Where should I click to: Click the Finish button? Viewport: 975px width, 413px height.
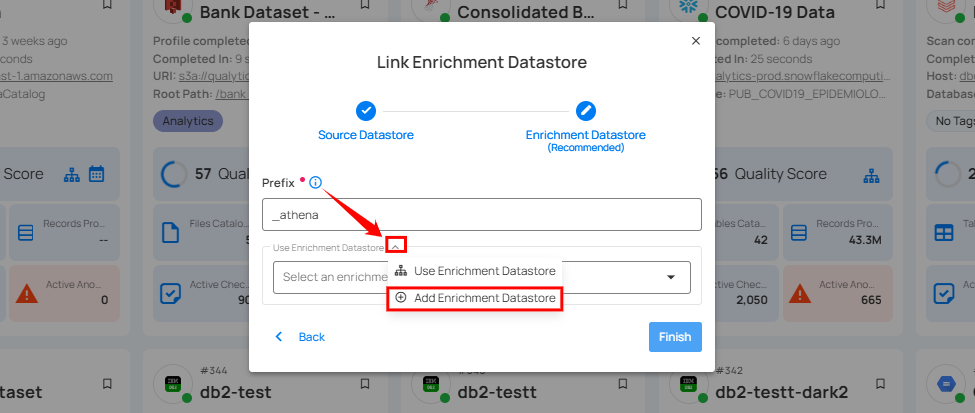coord(675,337)
